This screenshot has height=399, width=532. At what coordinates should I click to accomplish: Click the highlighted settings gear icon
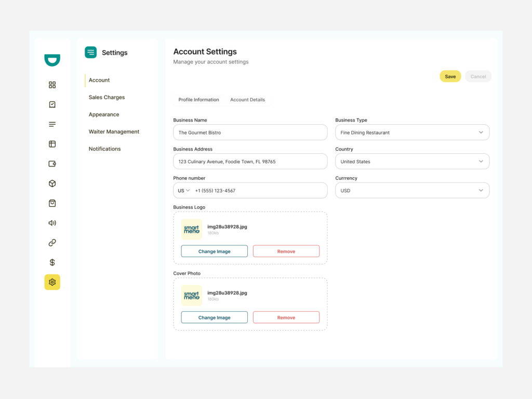click(x=52, y=282)
